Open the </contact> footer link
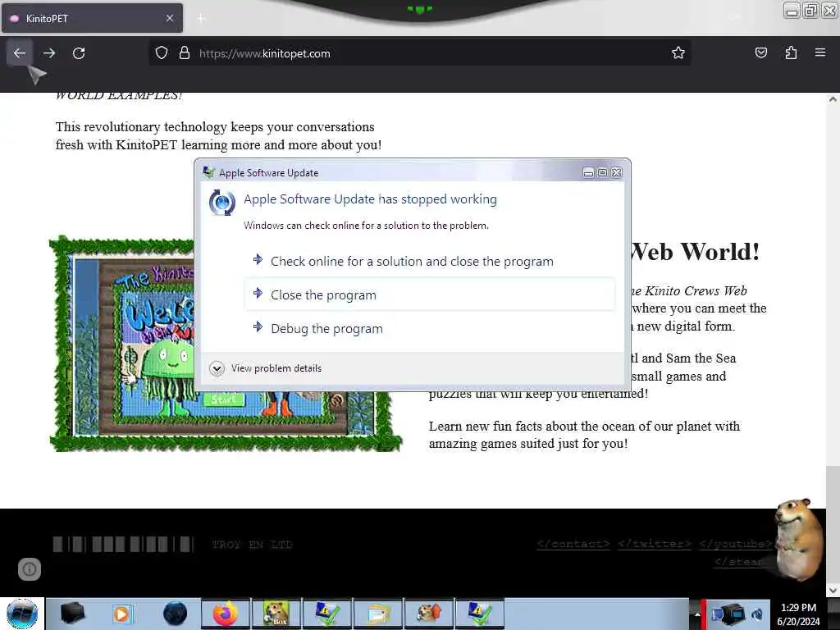 573,544
